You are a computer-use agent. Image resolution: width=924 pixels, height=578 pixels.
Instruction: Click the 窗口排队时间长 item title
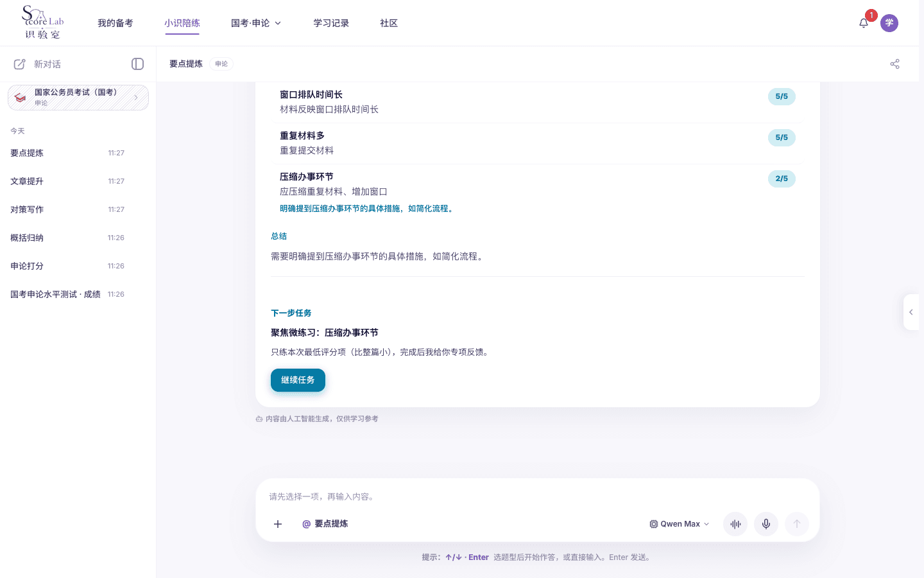(311, 94)
